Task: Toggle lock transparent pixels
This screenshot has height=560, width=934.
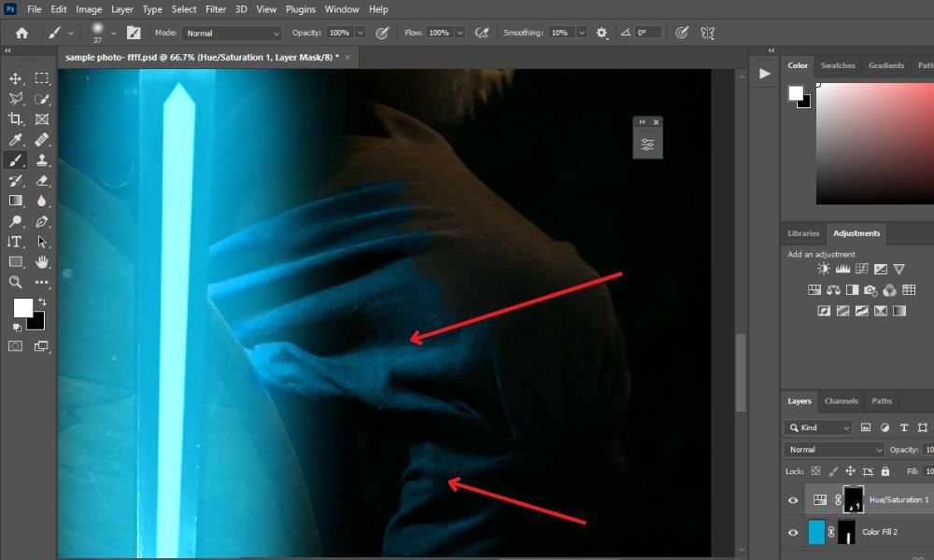Action: click(x=816, y=471)
